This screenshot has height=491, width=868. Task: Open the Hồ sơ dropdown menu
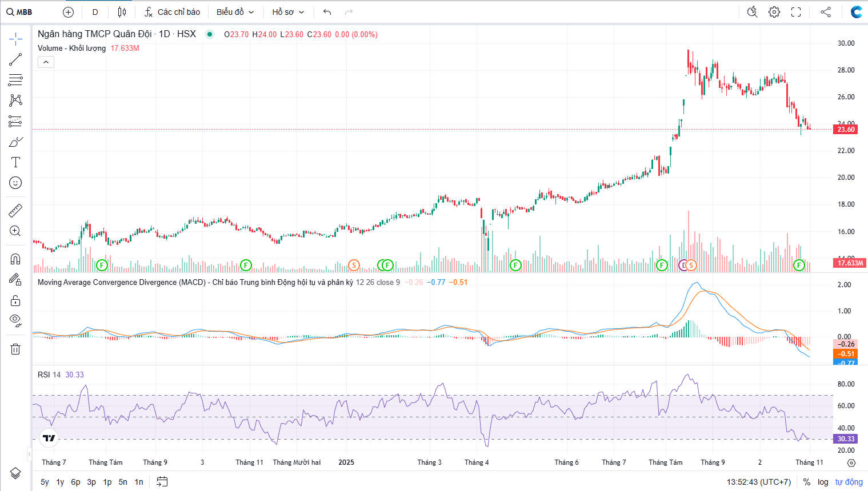pos(288,12)
